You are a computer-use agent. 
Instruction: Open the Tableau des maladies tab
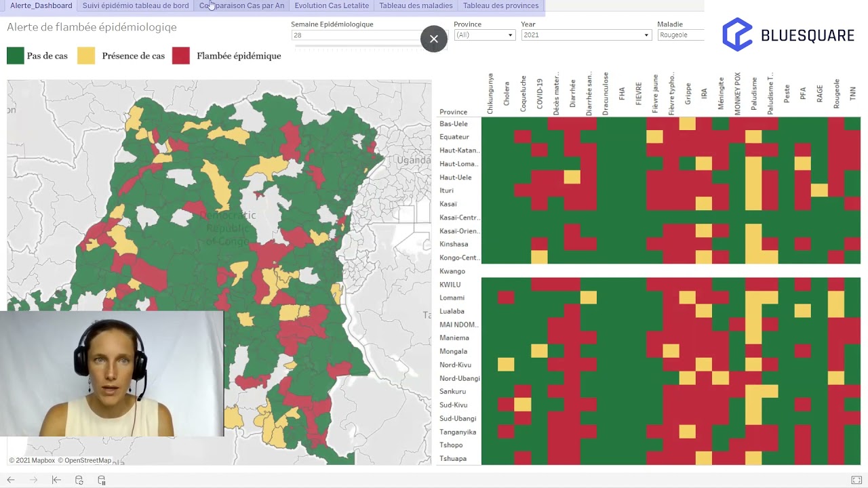pos(416,5)
